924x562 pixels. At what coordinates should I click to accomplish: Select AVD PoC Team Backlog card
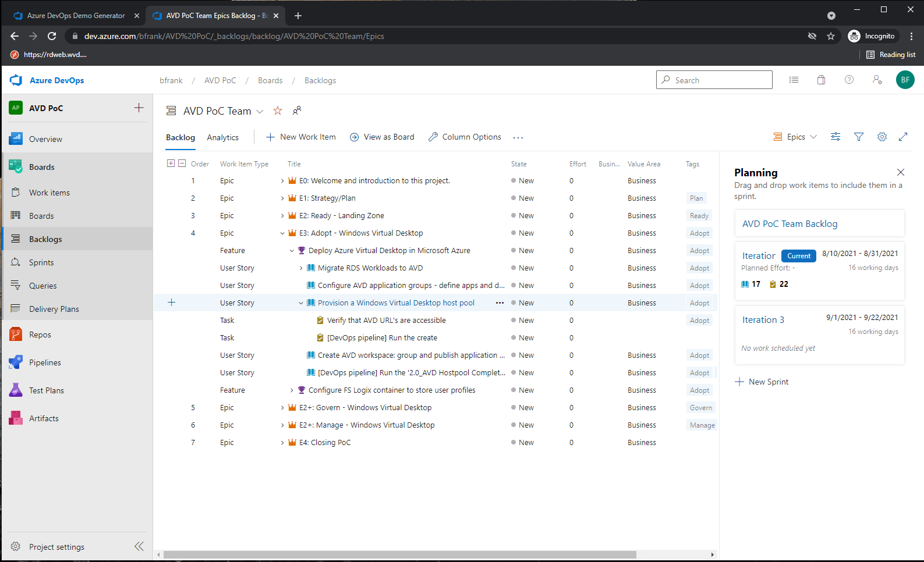820,223
